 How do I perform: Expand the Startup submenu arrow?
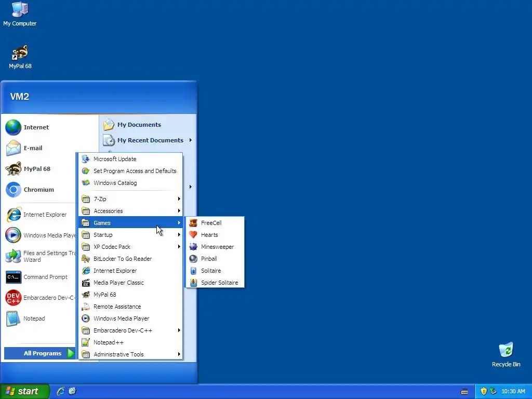(179, 235)
